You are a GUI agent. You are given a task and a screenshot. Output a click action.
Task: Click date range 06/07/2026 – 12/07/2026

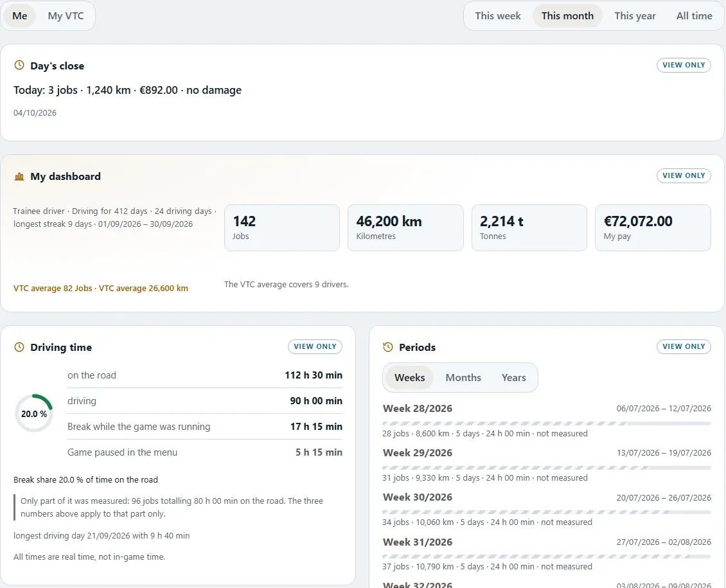pyautogui.click(x=664, y=409)
